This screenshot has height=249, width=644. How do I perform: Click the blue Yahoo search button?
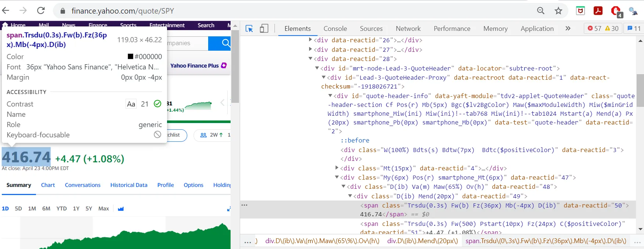220,43
